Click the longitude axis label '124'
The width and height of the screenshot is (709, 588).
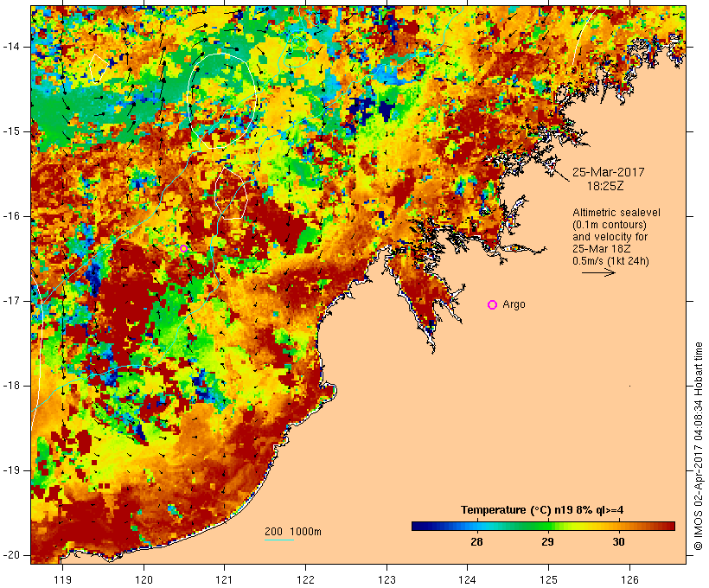pos(467,579)
